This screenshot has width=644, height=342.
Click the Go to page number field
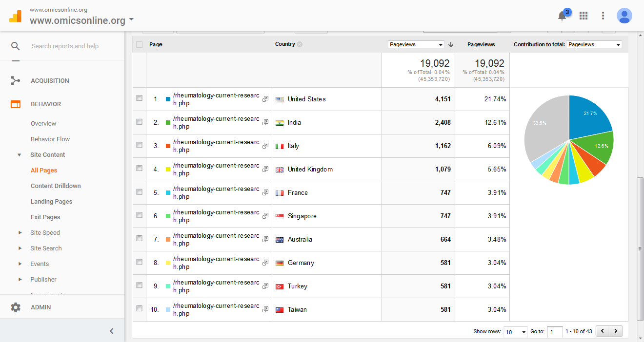555,332
